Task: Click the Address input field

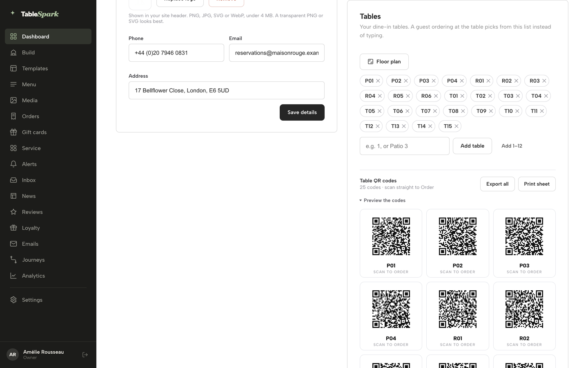Action: (x=227, y=90)
